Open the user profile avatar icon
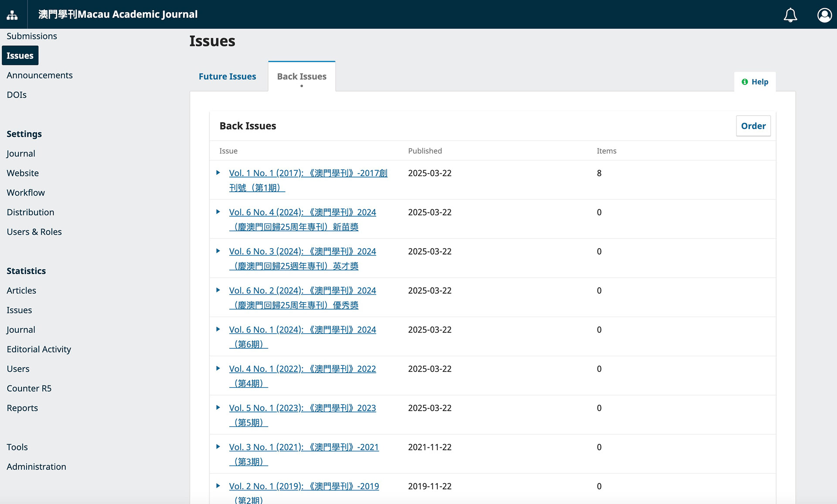 pyautogui.click(x=824, y=15)
